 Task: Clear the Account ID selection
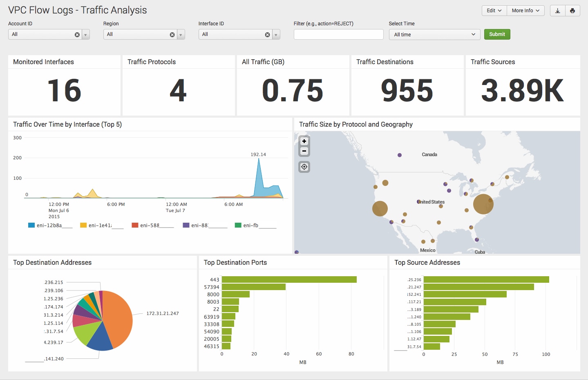(77, 35)
